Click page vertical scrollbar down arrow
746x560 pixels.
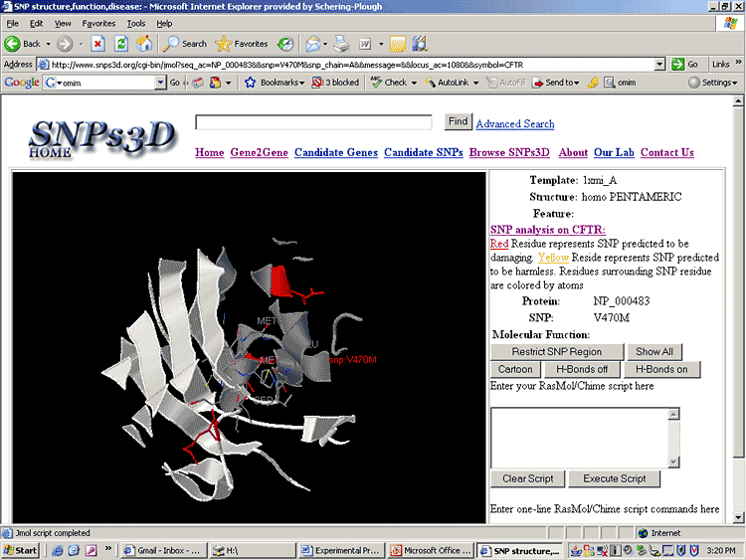[738, 517]
